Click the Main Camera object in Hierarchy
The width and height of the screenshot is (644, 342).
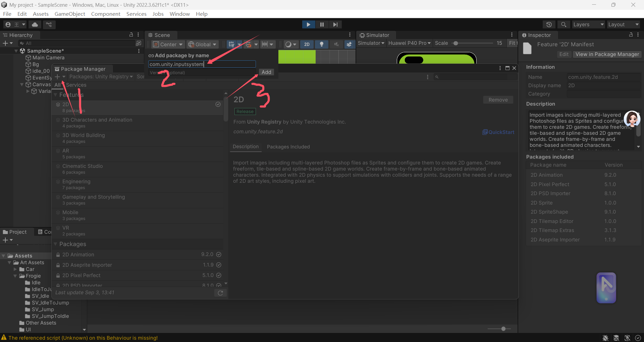coord(48,58)
